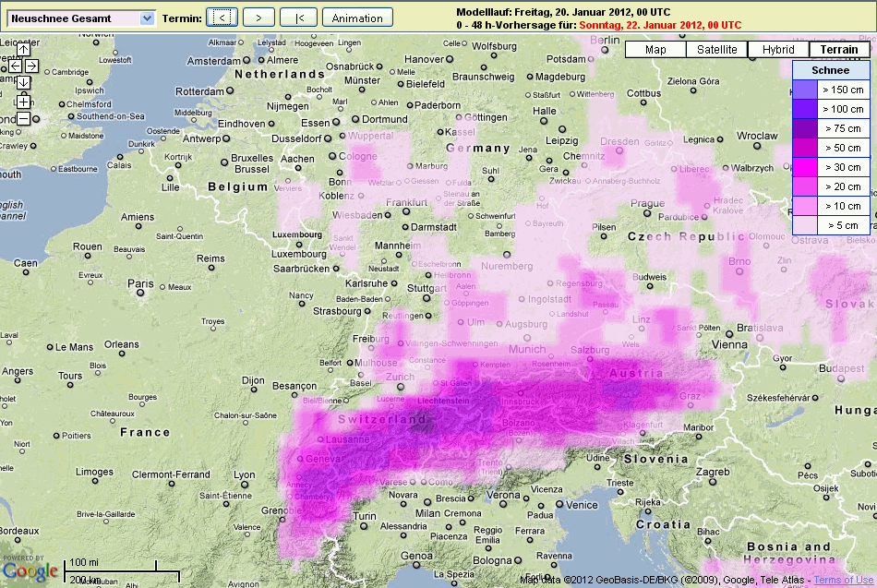Click the > 100 cm legend color swatch

(805, 109)
